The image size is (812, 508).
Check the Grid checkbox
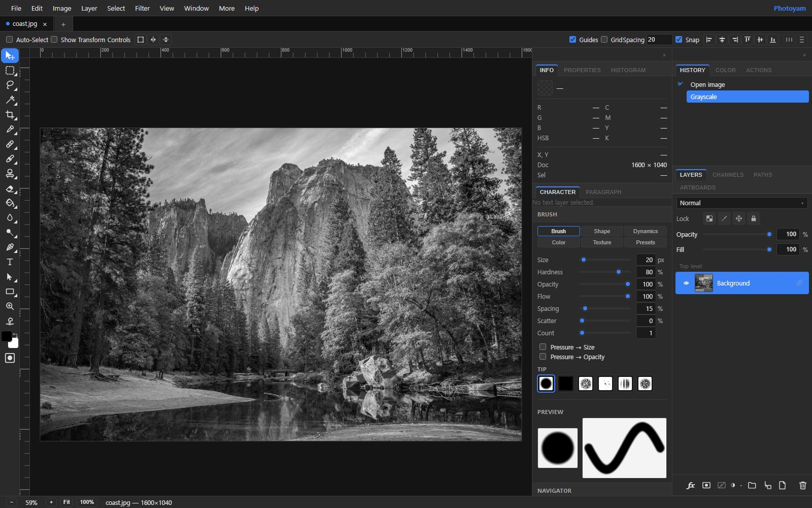click(604, 40)
